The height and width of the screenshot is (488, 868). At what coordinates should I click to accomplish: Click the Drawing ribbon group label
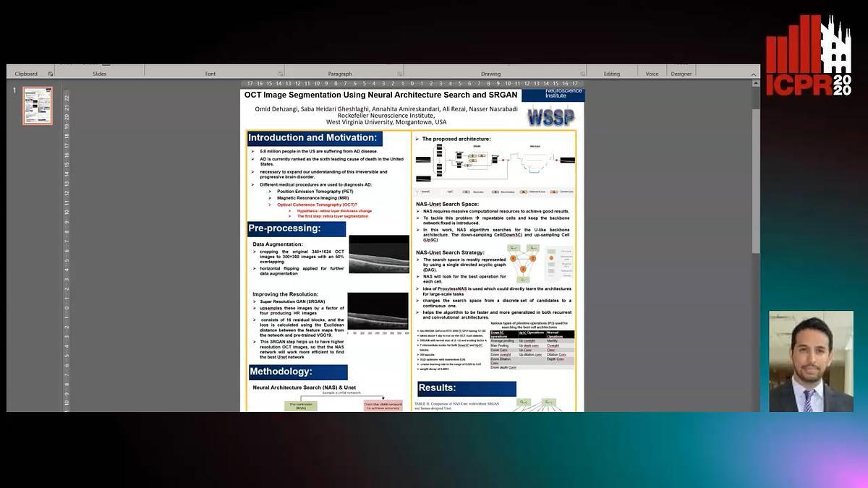491,74
